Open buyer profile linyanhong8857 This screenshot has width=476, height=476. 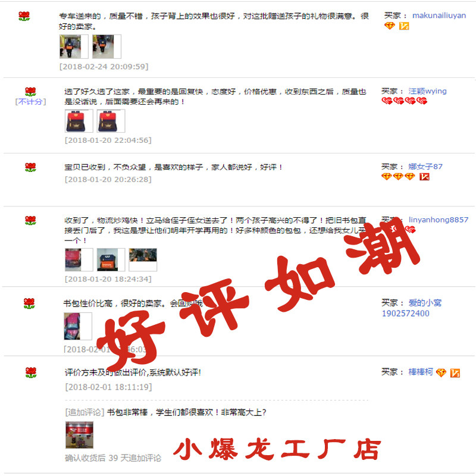pos(439,220)
